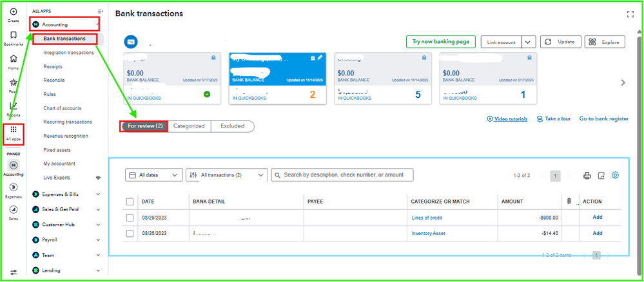Image resolution: width=644 pixels, height=282 pixels.
Task: Select all transactions header checkbox
Action: pos(130,202)
